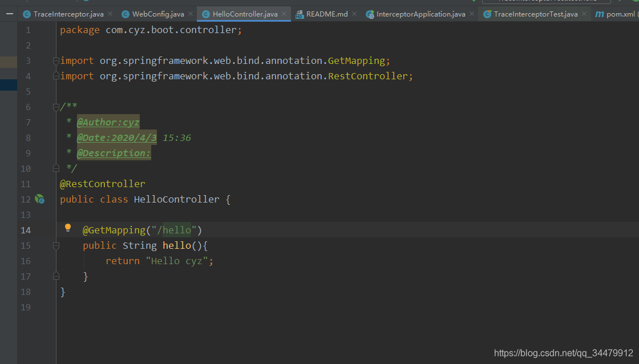Open the README.md tab
The image size is (639, 364).
pyautogui.click(x=327, y=14)
